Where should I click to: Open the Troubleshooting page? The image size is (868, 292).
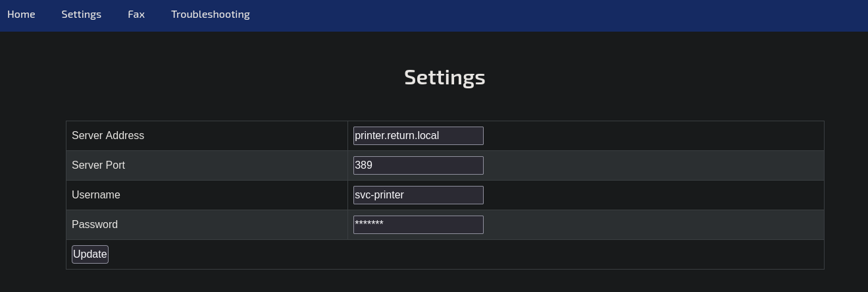point(211,14)
